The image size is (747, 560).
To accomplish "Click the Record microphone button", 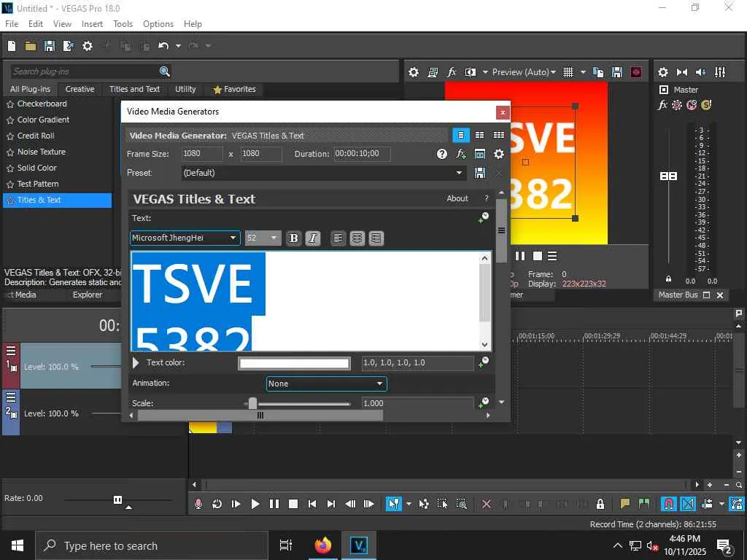I will point(198,504).
